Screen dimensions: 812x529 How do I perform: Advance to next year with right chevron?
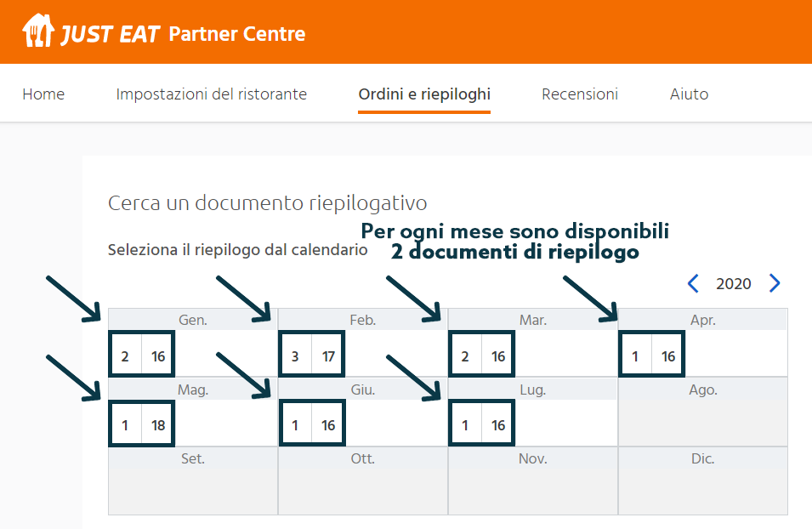coord(775,283)
